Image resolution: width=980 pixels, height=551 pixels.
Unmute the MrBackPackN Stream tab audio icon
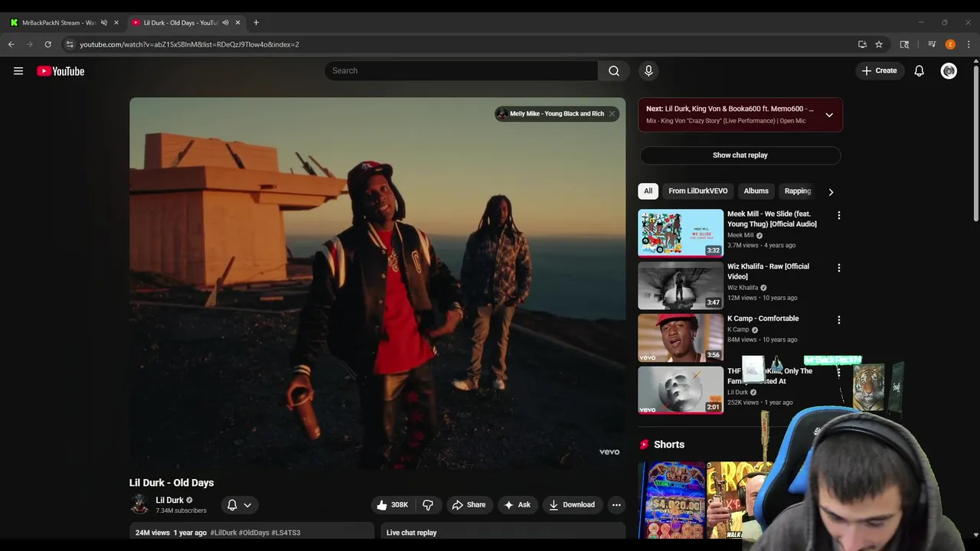tap(104, 22)
